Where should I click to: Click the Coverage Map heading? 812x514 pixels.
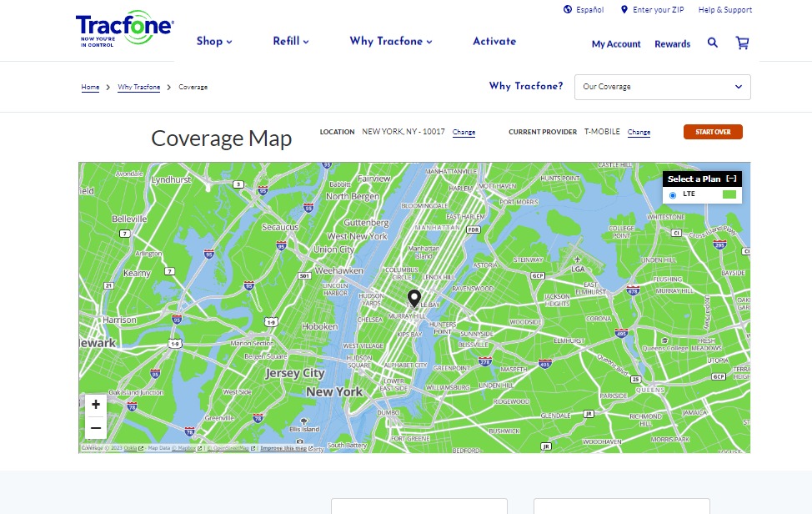click(x=222, y=139)
